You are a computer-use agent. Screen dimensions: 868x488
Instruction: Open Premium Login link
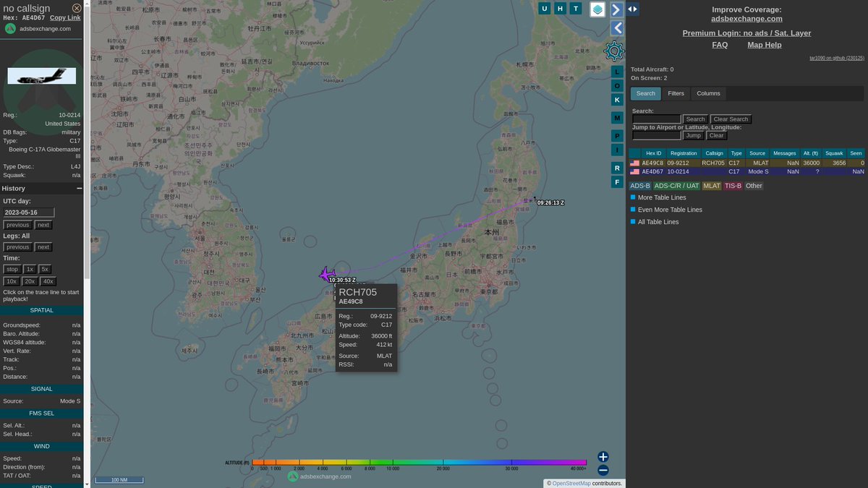pos(746,33)
